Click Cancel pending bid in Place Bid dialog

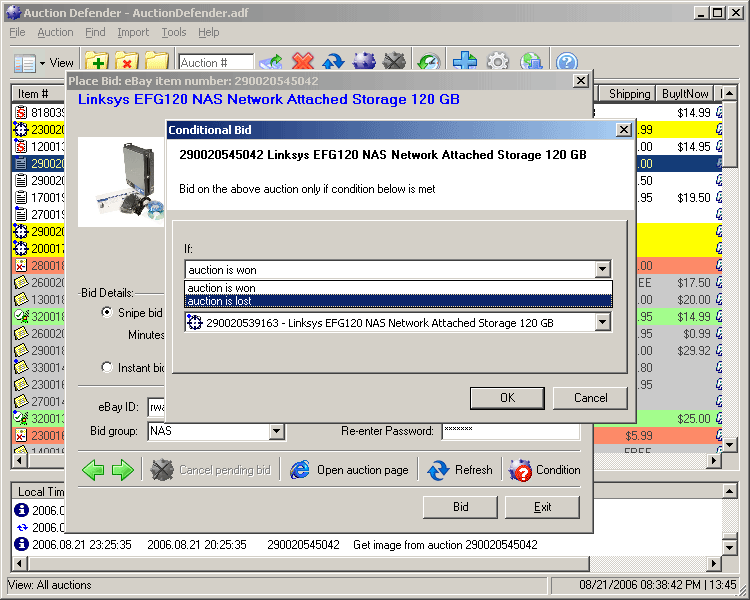pyautogui.click(x=210, y=470)
